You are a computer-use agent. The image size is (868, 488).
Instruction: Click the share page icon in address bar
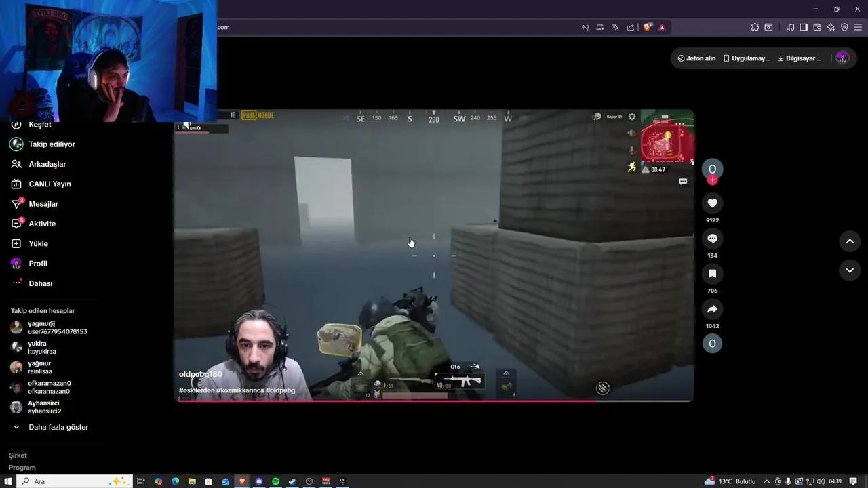tap(631, 27)
